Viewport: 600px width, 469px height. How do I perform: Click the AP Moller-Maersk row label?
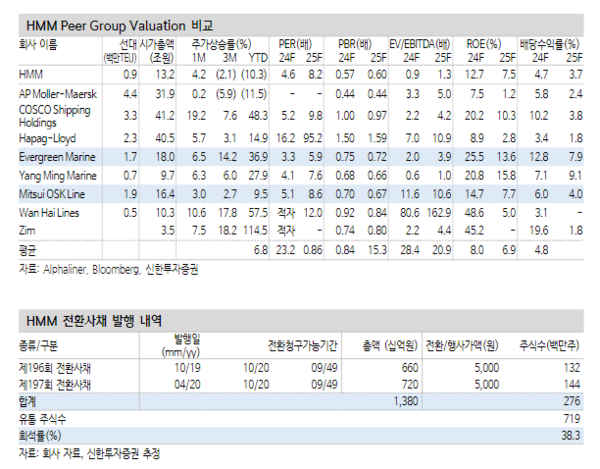point(56,93)
